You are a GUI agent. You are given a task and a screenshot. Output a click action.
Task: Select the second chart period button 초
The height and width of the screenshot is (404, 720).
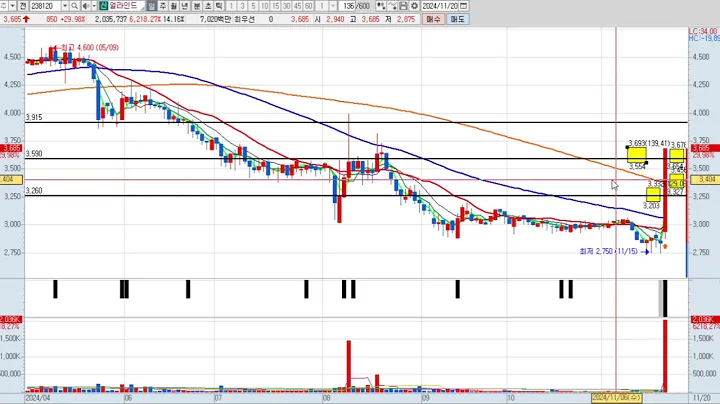[x=208, y=6]
